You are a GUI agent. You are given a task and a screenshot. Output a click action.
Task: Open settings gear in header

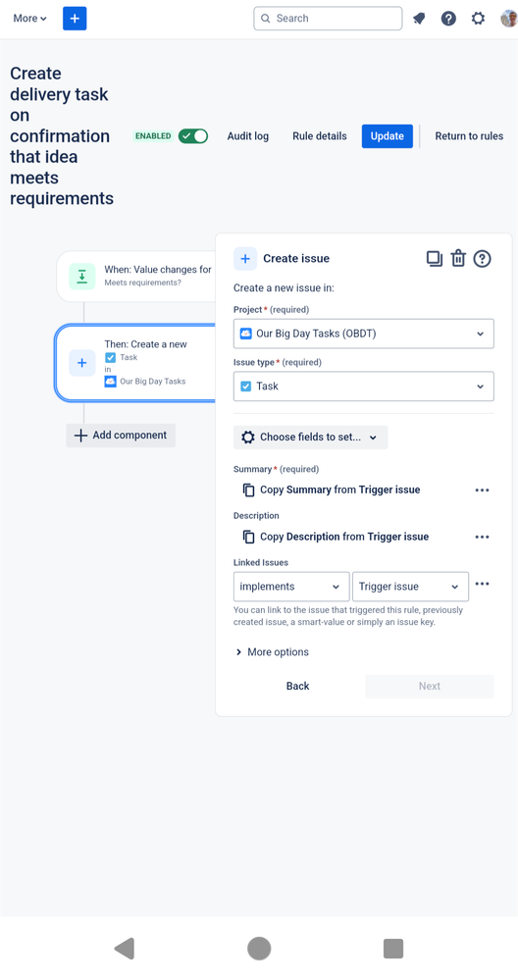click(478, 19)
